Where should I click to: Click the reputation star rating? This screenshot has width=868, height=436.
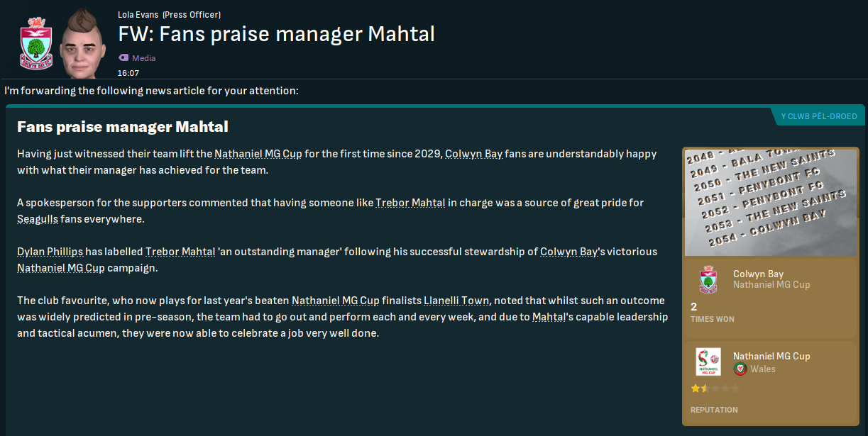pos(715,389)
